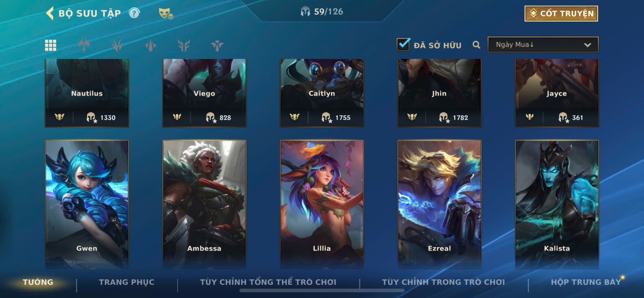Filter by the fourth role emblem icon

pyautogui.click(x=184, y=45)
